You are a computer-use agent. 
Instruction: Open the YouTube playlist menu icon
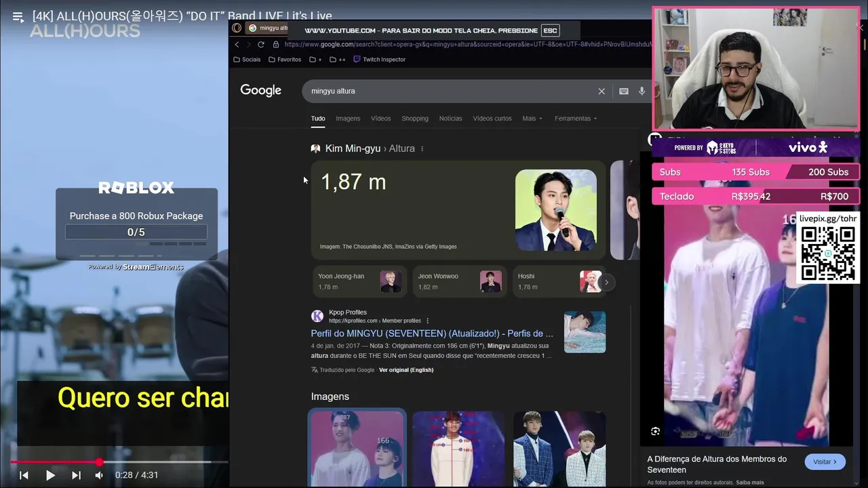(18, 17)
